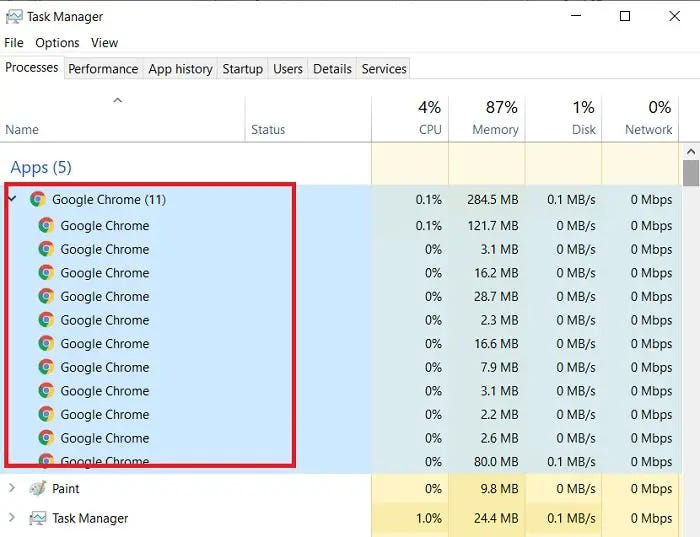Click Chrome icon in the 2.6 MB row
The width and height of the screenshot is (700, 537).
[46, 438]
